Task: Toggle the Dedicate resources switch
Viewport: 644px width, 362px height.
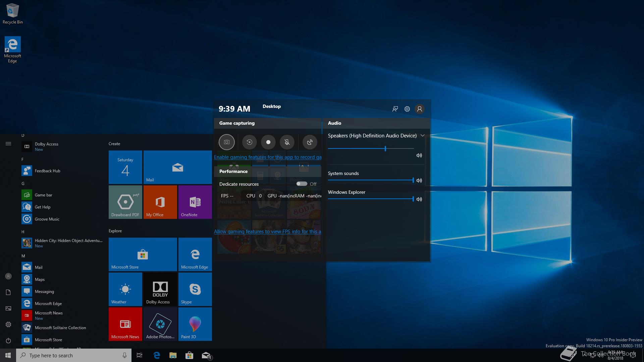Action: 302,184
